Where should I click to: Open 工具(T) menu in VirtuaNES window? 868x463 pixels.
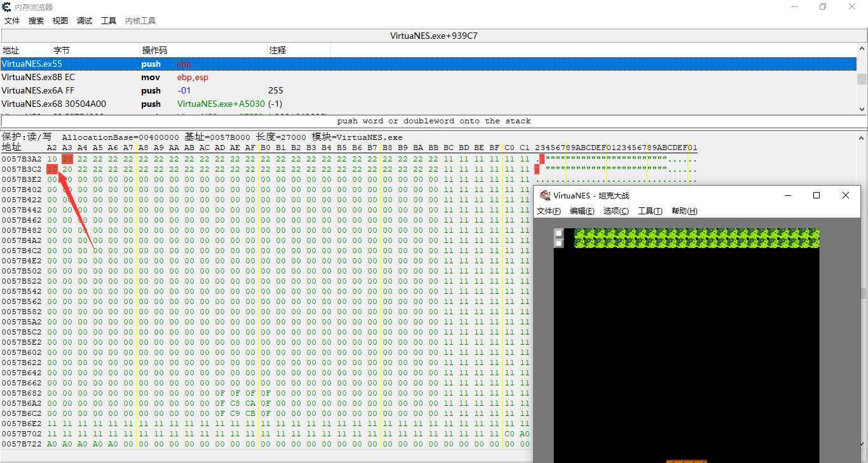click(650, 211)
